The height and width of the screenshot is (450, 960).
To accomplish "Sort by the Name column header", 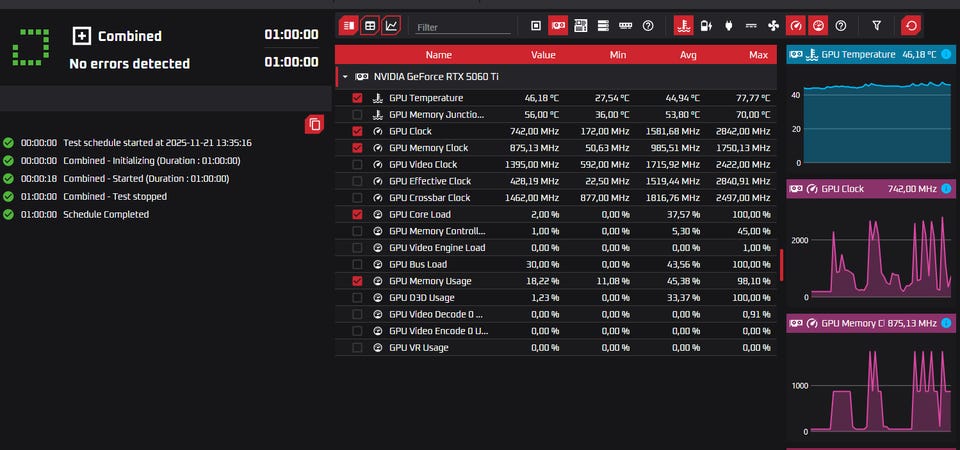I will click(438, 55).
